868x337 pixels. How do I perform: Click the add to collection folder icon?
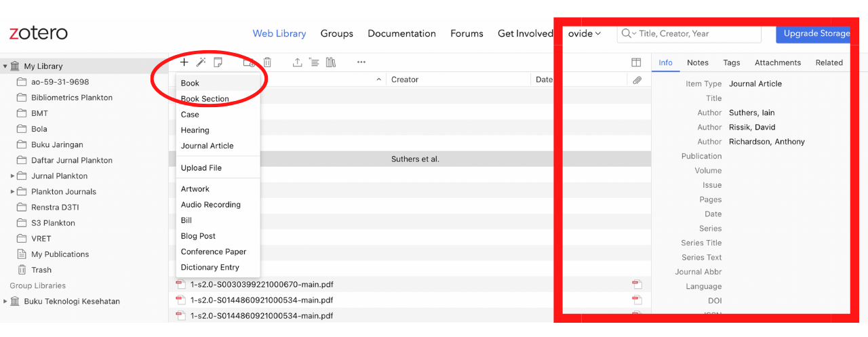[249, 62]
